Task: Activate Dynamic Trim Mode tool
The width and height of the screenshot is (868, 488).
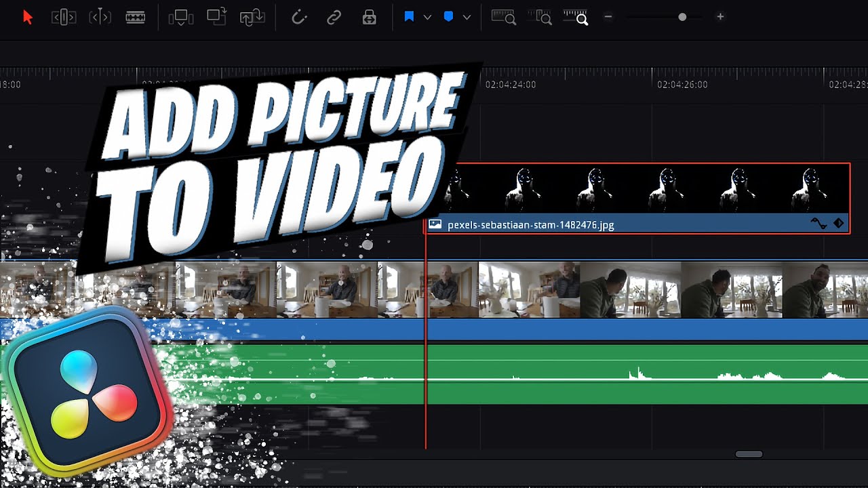Action: pos(100,18)
